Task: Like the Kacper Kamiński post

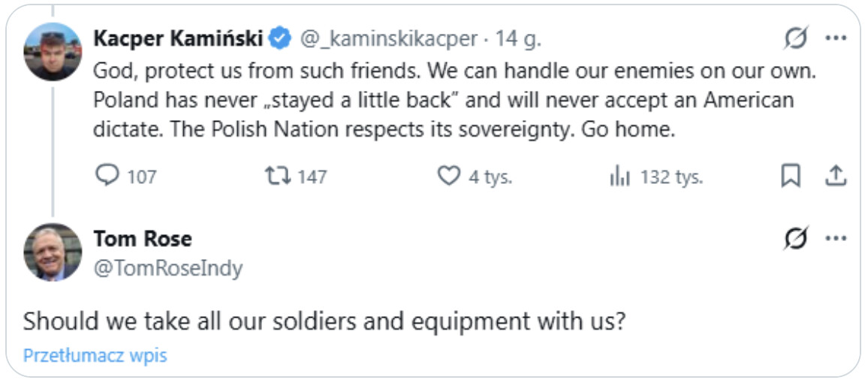Action: click(x=448, y=176)
